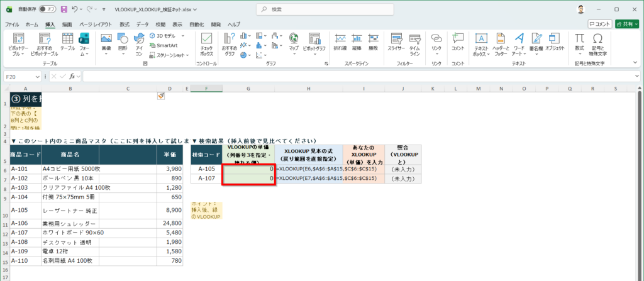The height and width of the screenshot is (281, 644).
Task: Click the insert function fx button
Action: tap(72, 77)
